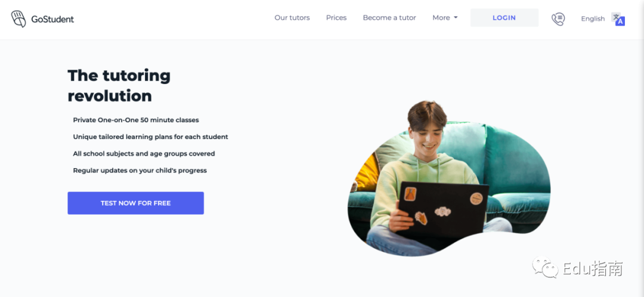This screenshot has height=297, width=644.
Task: Click The tutoring revolution heading
Action: click(x=119, y=85)
